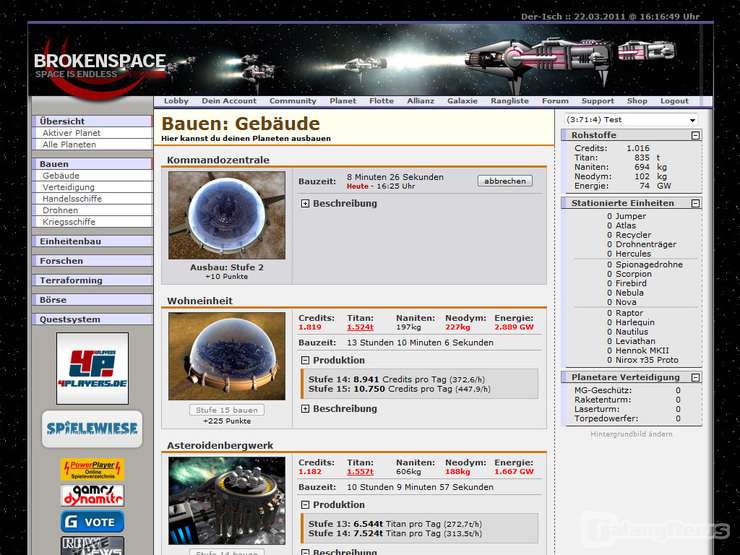Select Aktiver Planet in sidebar
Viewport: 740px width, 555px height.
tap(92, 133)
